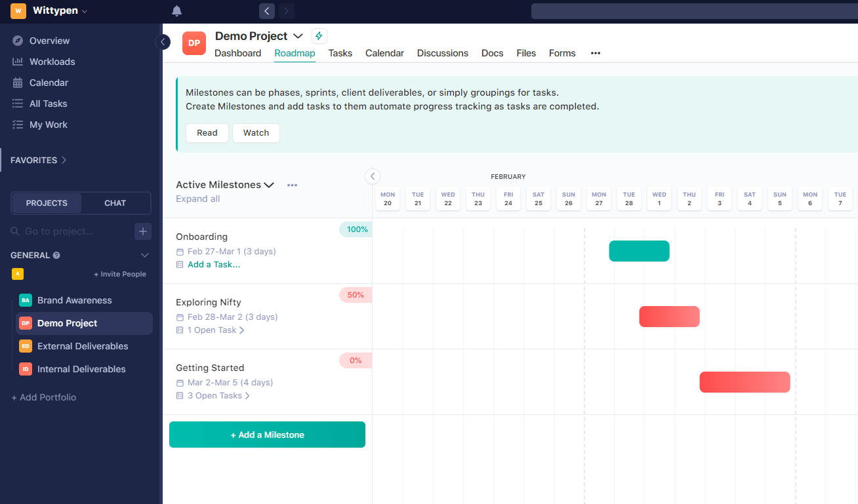Switch to the CHAT toggle
Screen dimensions: 858x504
115,203
